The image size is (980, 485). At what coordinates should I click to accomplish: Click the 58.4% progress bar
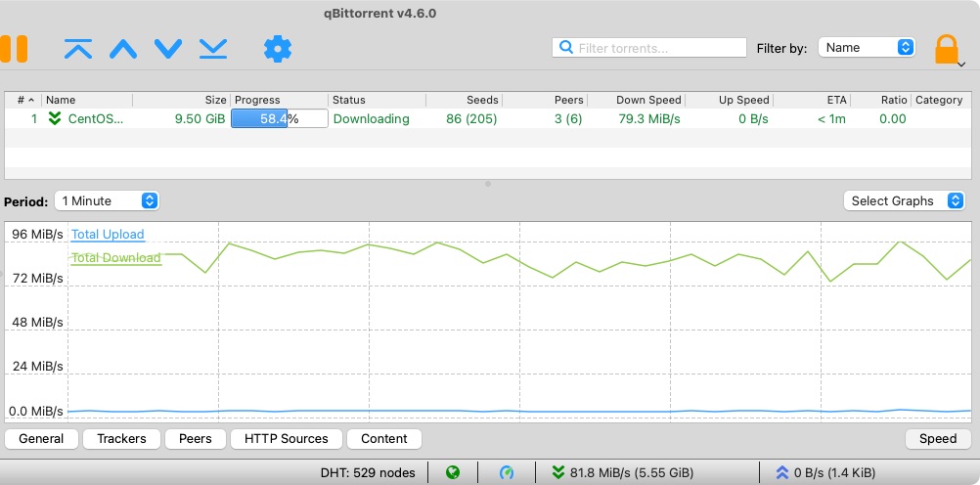[x=280, y=118]
